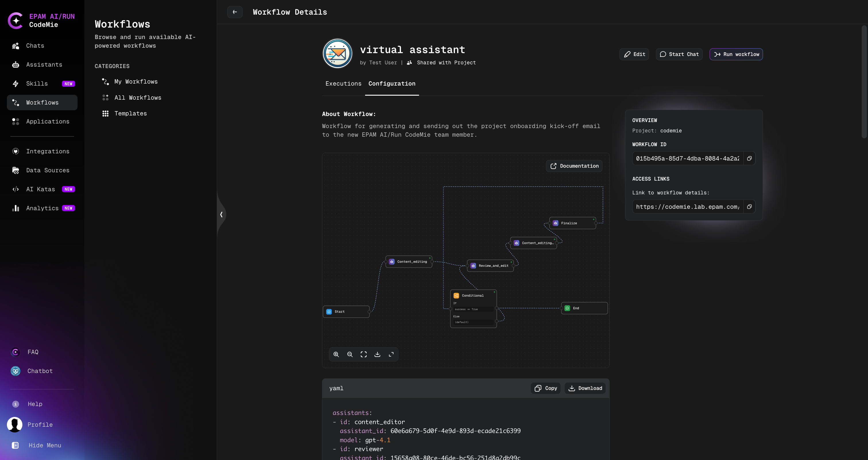Open Integrations page

pos(42,151)
